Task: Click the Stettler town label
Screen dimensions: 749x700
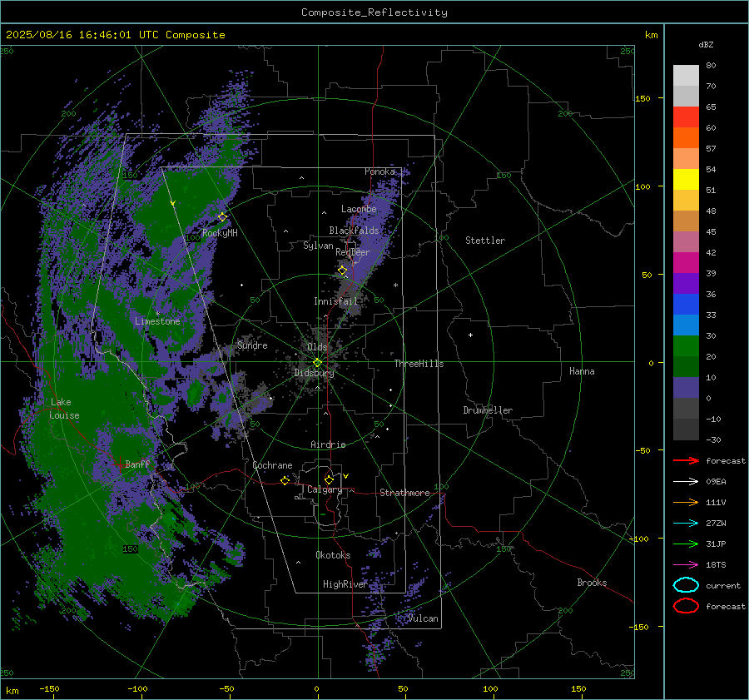Action: pos(485,241)
